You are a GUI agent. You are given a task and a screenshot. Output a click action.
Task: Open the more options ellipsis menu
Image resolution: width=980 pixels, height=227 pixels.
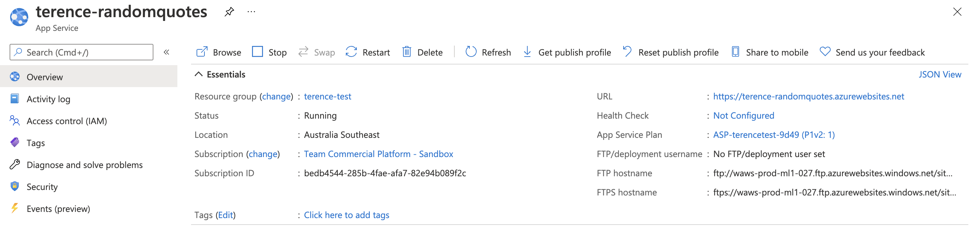click(251, 12)
